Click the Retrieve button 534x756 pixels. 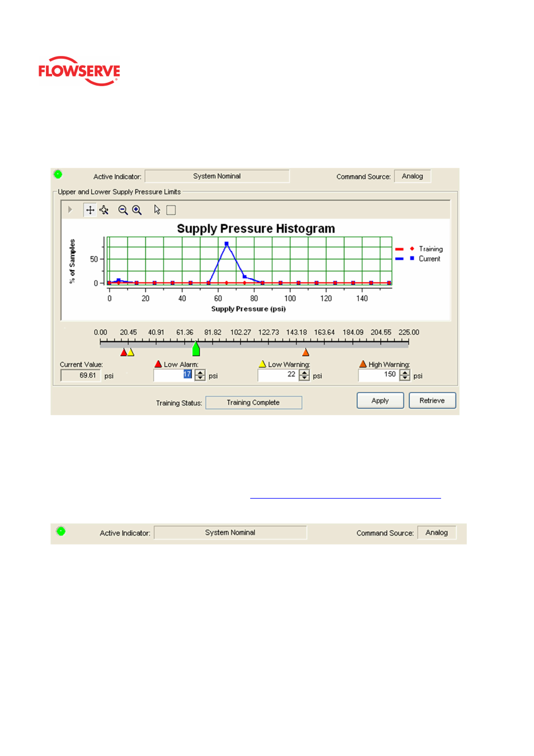click(x=432, y=401)
